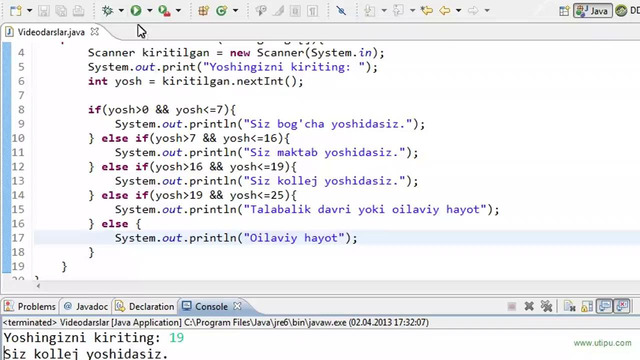
Task: Run the program with green play icon
Action: click(x=136, y=11)
